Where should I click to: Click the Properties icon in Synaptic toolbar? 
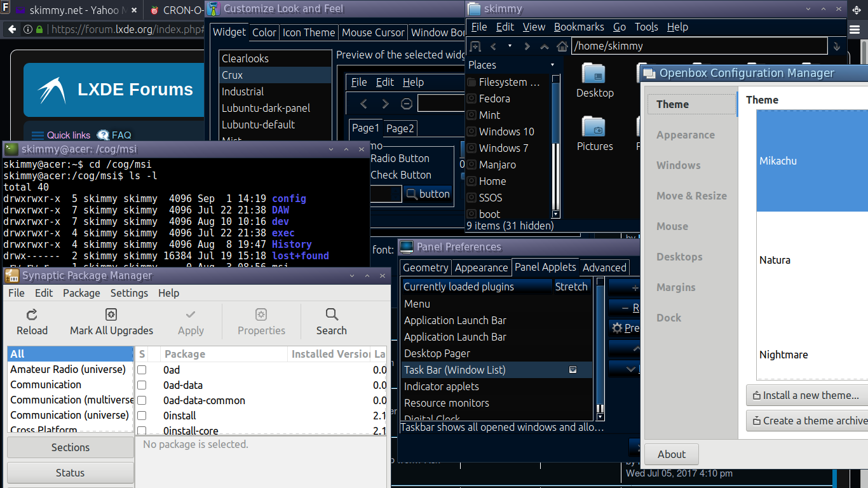tap(261, 314)
